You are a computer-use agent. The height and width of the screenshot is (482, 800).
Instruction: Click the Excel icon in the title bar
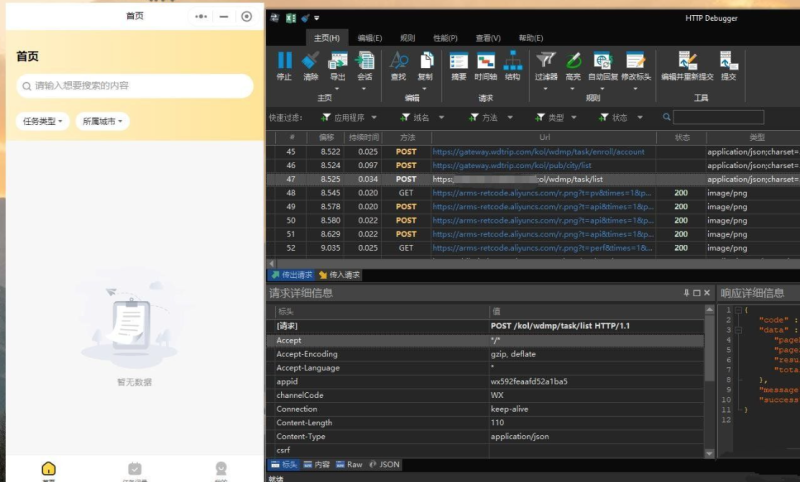(x=291, y=18)
